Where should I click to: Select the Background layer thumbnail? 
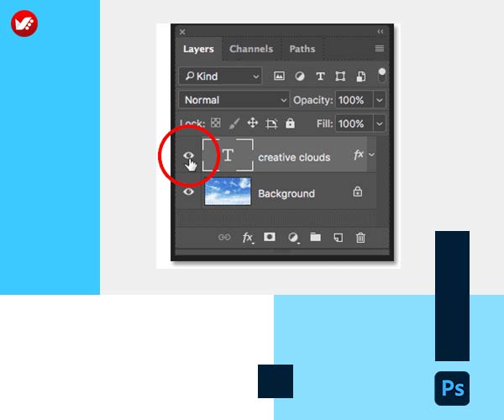228,192
